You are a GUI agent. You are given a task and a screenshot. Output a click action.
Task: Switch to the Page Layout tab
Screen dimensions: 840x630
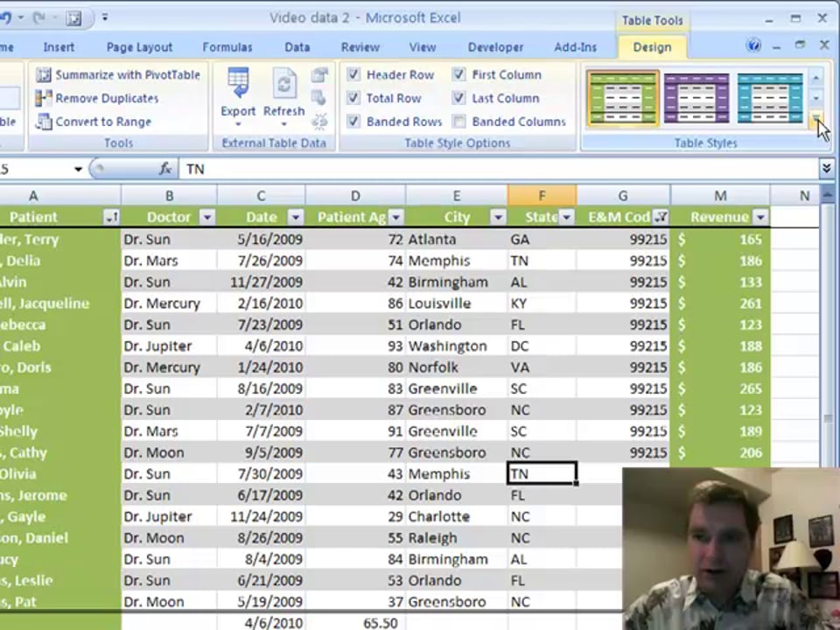pos(139,47)
